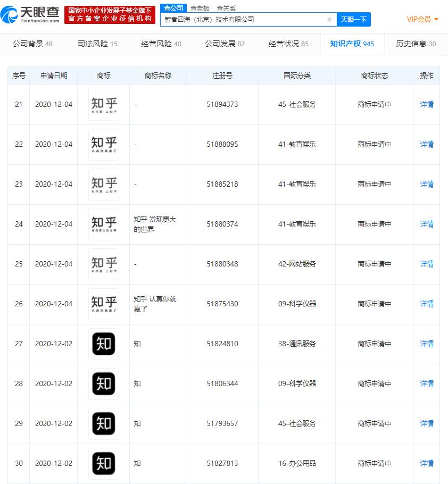The width and height of the screenshot is (448, 484).
Task: Click the 知乎 发现更大的世界 trademark image
Action: [104, 224]
